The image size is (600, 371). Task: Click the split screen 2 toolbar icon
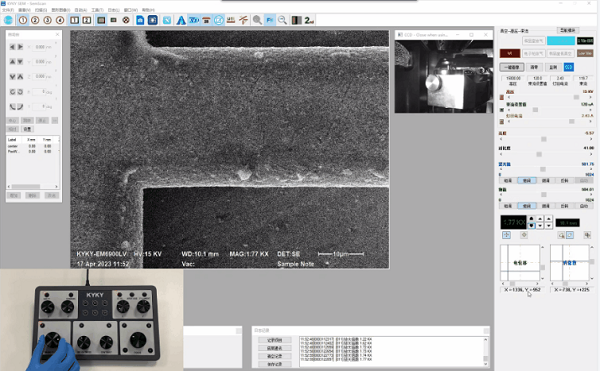pyautogui.click(x=87, y=20)
